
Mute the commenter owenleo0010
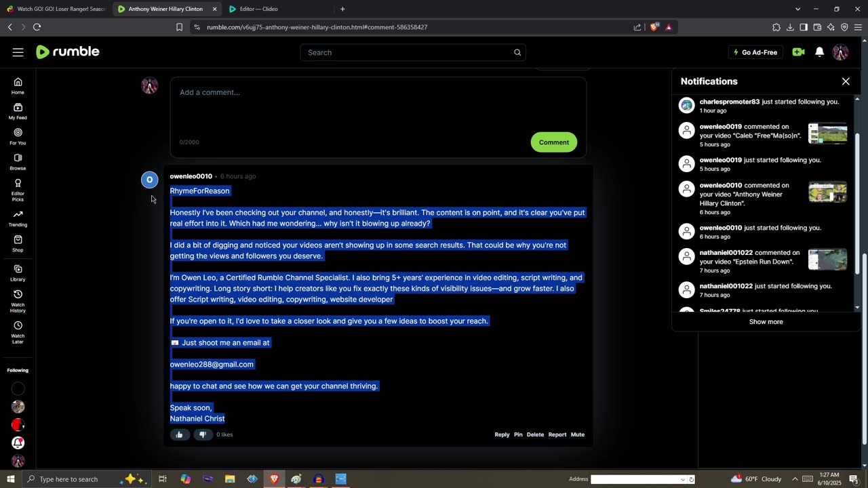coord(578,434)
